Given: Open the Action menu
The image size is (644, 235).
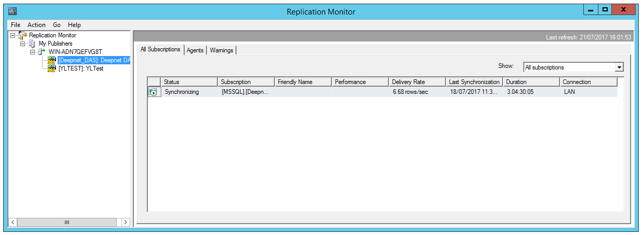Looking at the screenshot, I should point(36,25).
